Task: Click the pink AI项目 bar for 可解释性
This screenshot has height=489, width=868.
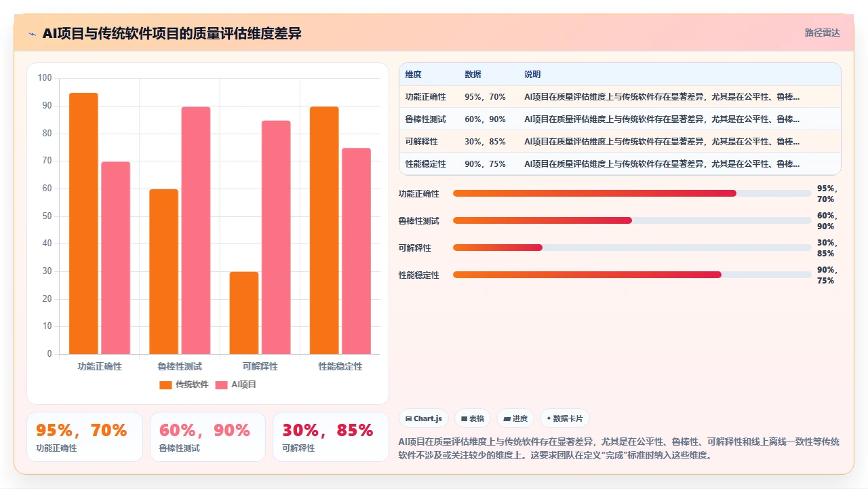Action: (x=276, y=237)
